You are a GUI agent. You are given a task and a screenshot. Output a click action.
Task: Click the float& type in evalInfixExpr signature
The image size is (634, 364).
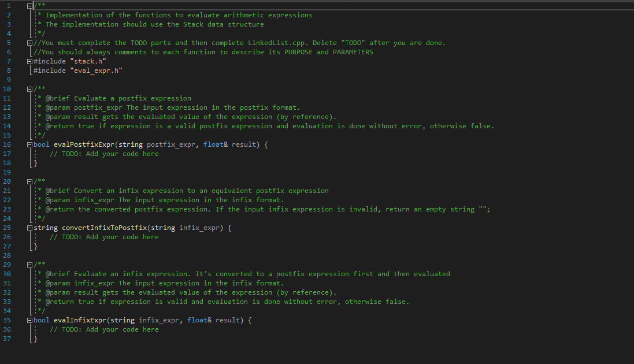coord(199,320)
